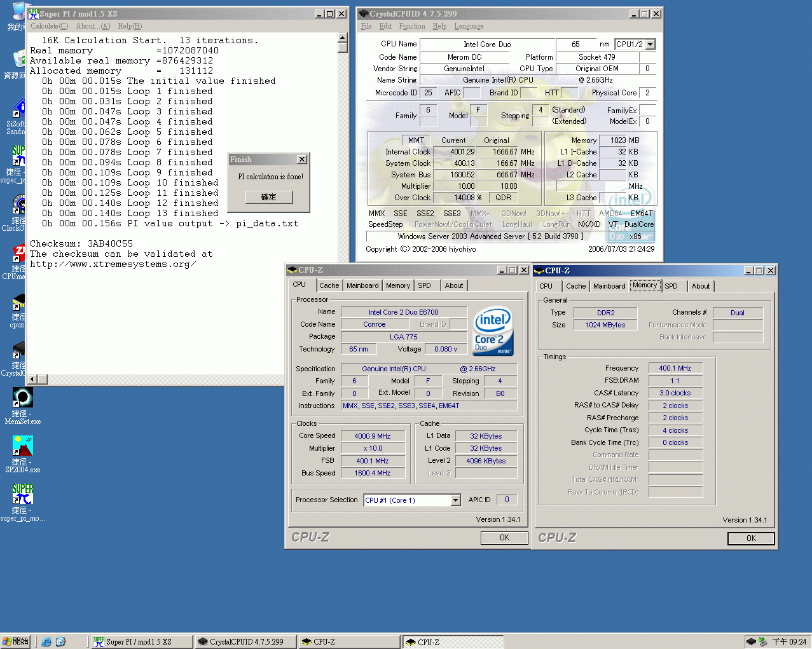The image size is (812, 649).
Task: Click the MMT button in CrystalCPUID
Action: click(x=416, y=140)
